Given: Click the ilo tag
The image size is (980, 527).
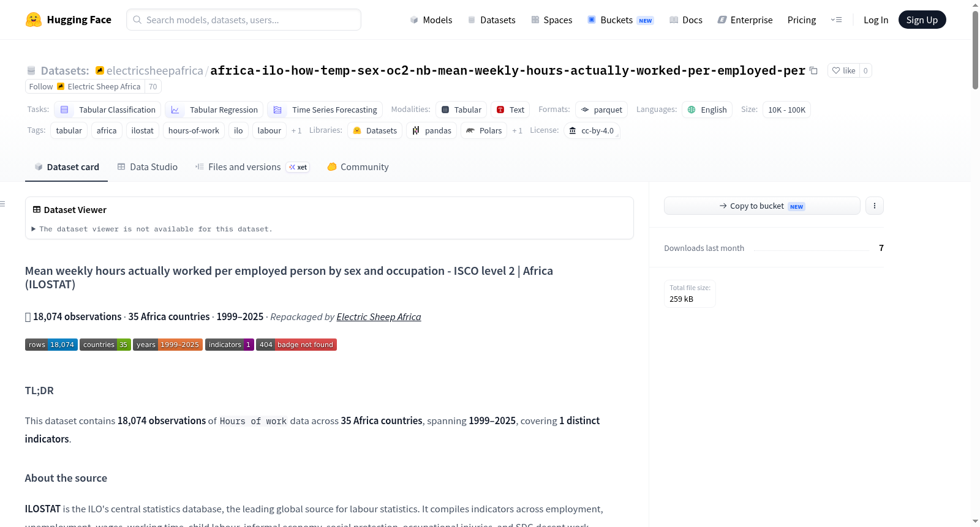Looking at the screenshot, I should pos(238,130).
